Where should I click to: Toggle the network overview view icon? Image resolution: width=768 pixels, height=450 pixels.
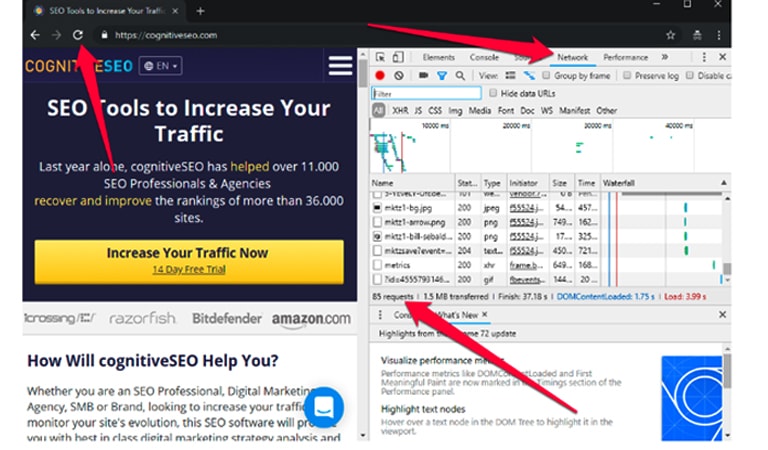[529, 75]
